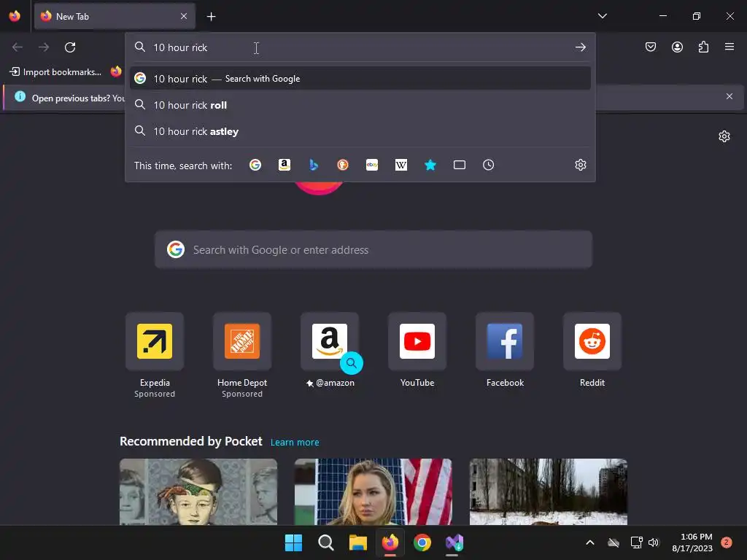
Task: Click the Search with Google page field
Action: pyautogui.click(x=373, y=249)
